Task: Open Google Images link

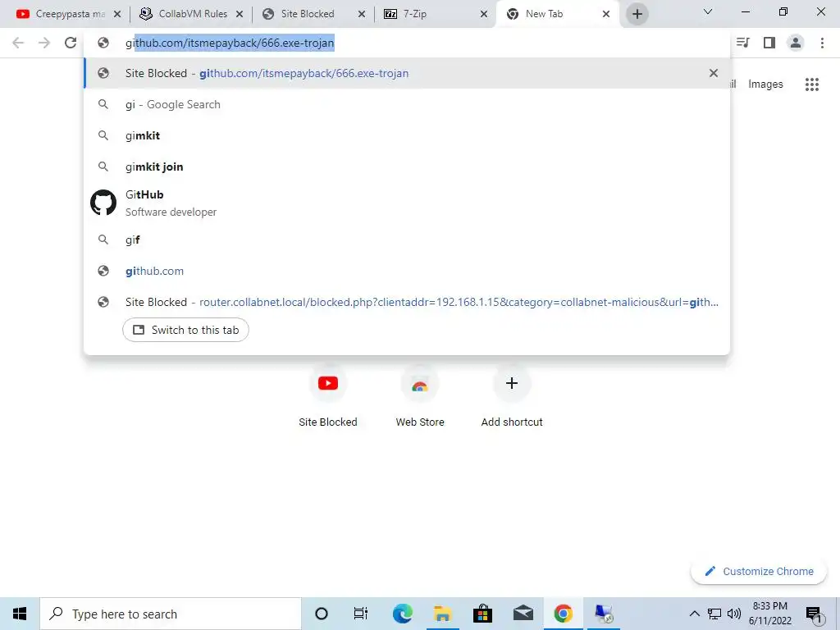Action: click(765, 84)
